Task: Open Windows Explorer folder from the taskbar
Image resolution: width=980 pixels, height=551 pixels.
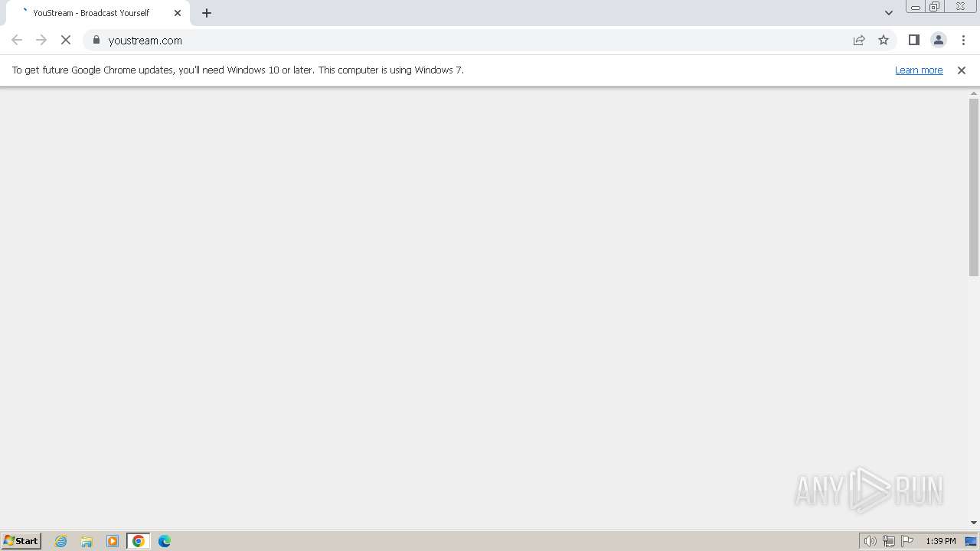Action: 87,541
